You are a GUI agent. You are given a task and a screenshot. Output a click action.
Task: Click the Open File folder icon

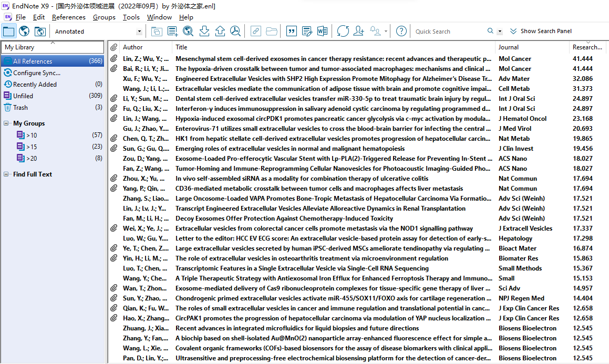pos(272,31)
